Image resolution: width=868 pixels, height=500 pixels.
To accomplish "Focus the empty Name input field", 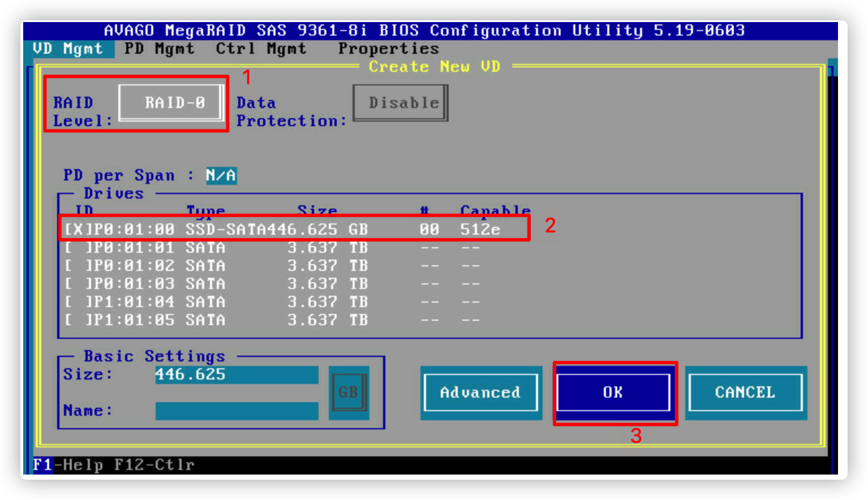I will pyautogui.click(x=237, y=411).
